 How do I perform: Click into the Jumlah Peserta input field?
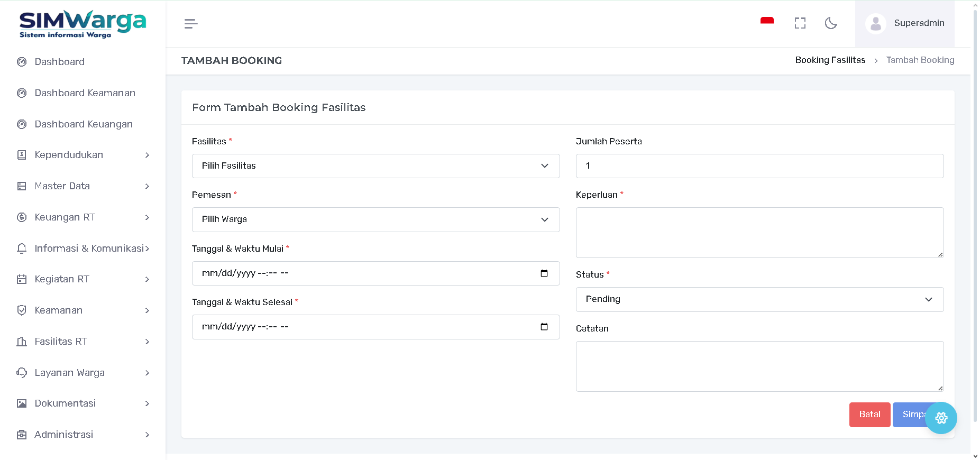tap(759, 166)
